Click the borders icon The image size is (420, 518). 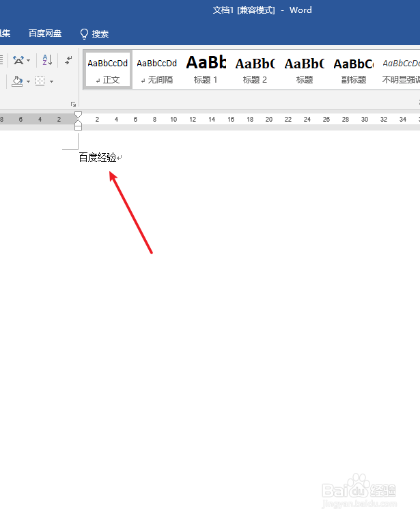[x=40, y=81]
